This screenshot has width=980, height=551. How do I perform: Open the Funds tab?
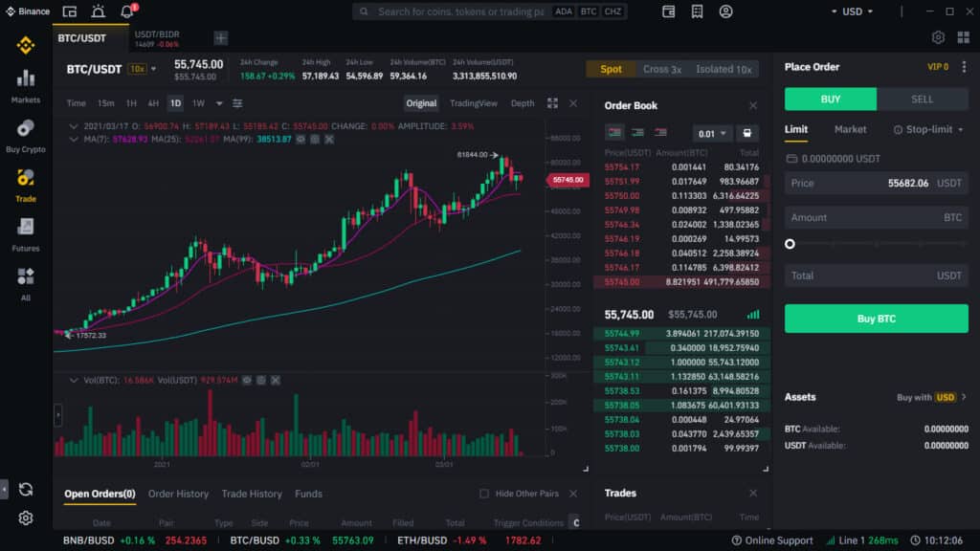pyautogui.click(x=308, y=494)
